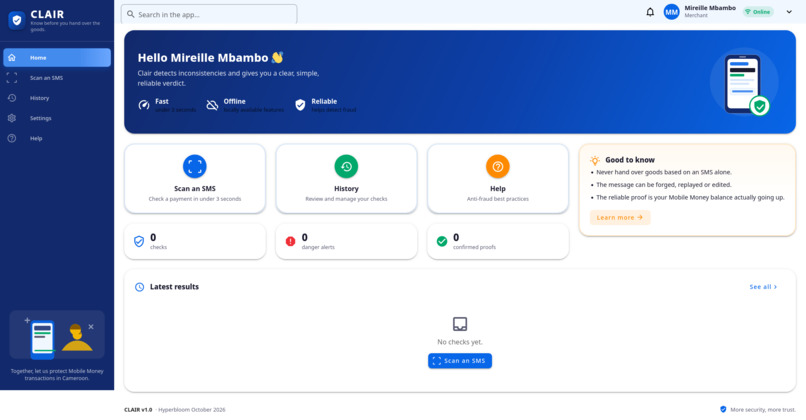Click the 'CLAIR v1.0' footer text

(138, 410)
